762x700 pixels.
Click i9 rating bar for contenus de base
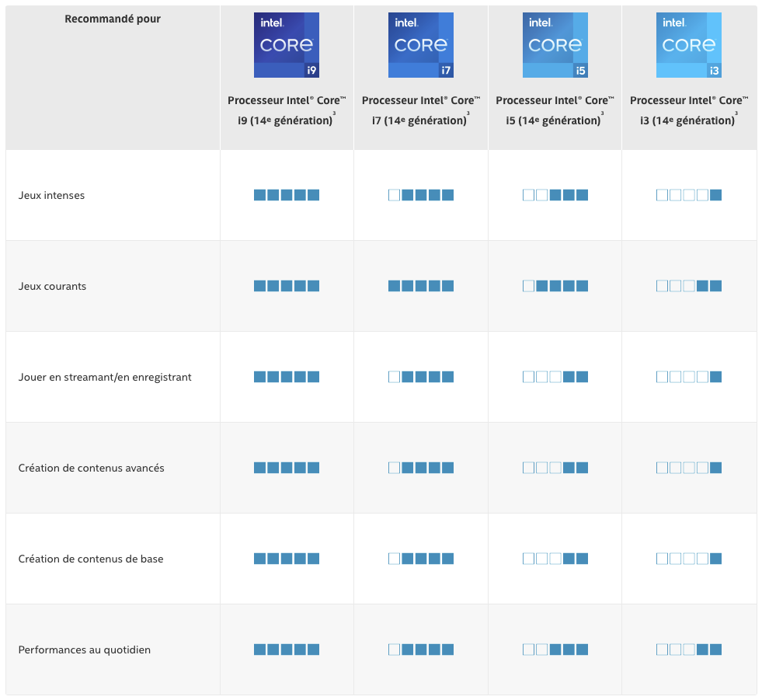point(287,559)
